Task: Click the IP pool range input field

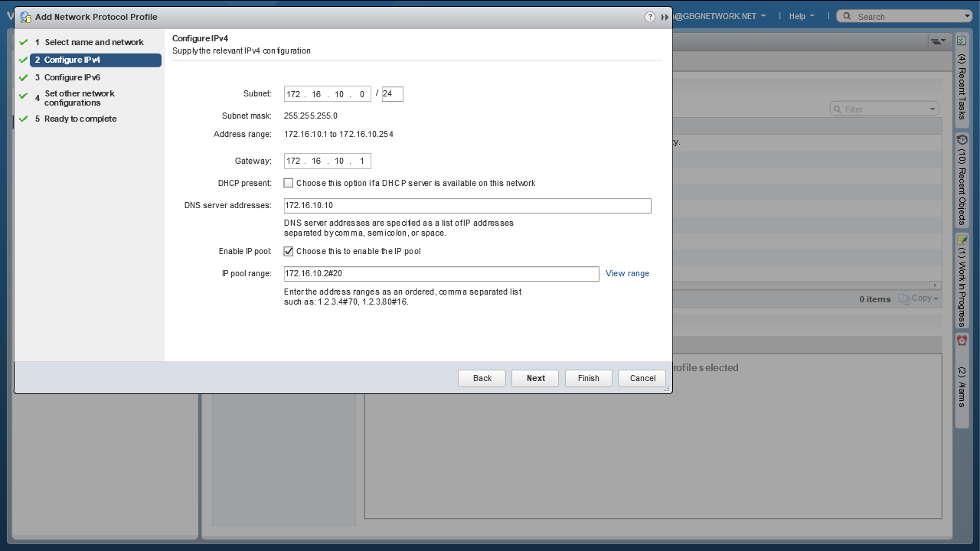Action: click(441, 274)
